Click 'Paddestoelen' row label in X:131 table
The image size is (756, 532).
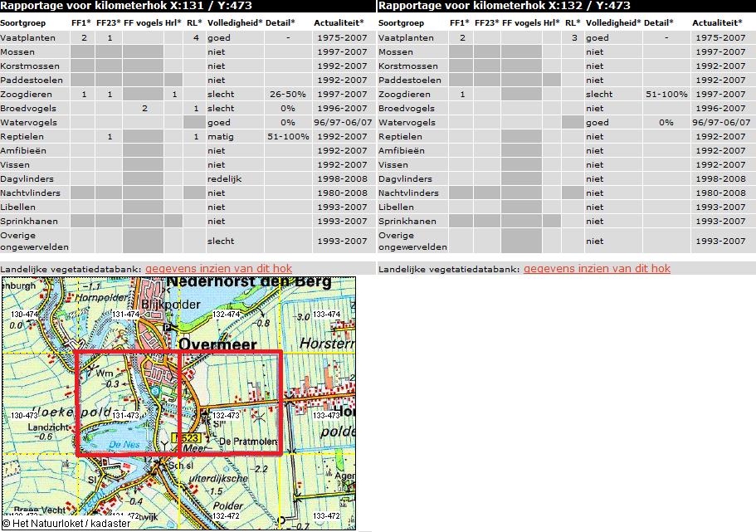(x=32, y=80)
